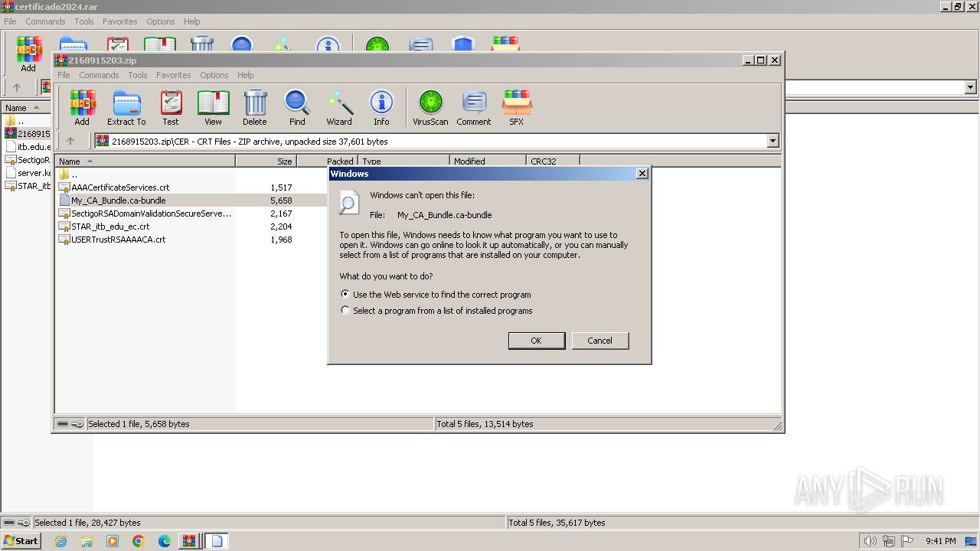Sort by Size column header

coord(266,161)
